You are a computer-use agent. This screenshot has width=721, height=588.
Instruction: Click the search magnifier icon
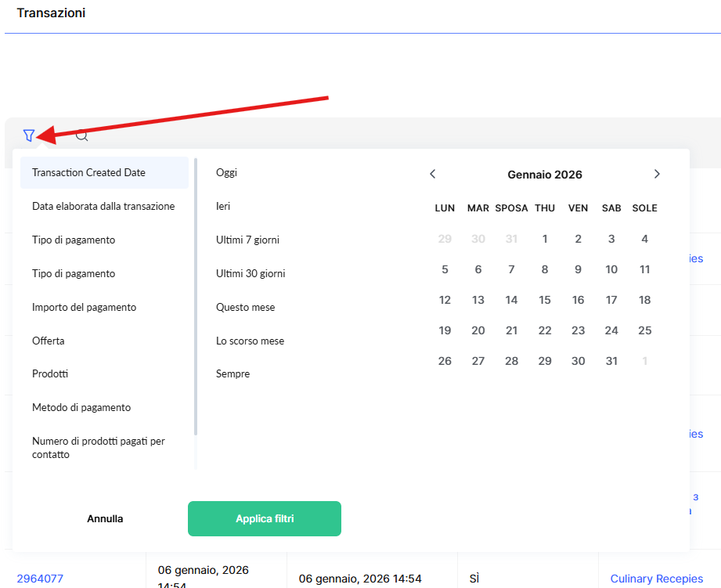pos(81,135)
